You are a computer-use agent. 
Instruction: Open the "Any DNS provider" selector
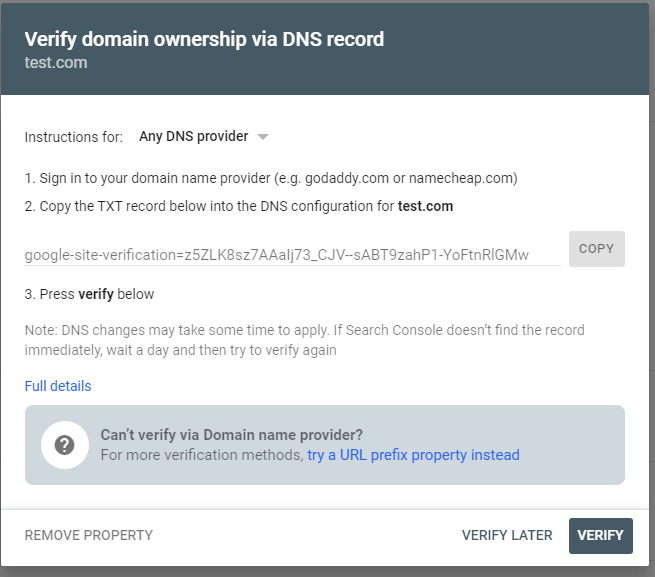tap(194, 136)
